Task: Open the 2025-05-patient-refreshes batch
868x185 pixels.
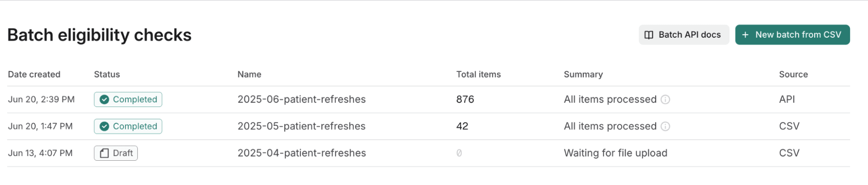Action: coord(301,126)
